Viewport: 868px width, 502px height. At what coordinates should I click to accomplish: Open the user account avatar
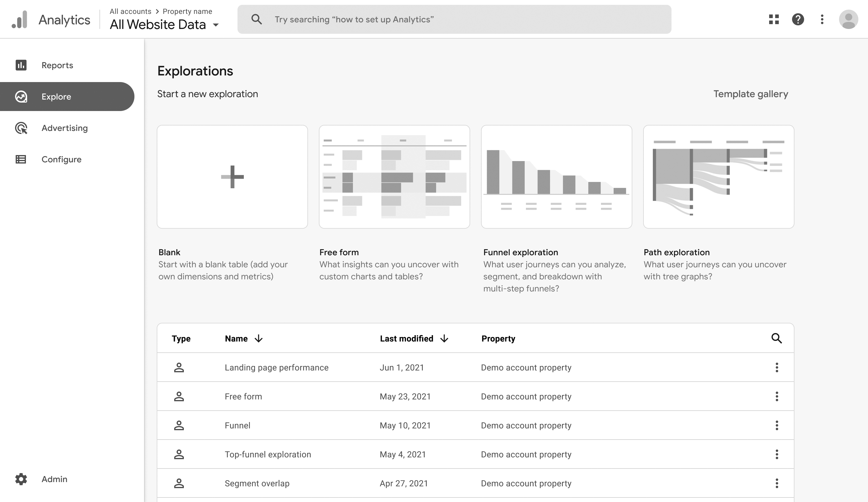848,19
